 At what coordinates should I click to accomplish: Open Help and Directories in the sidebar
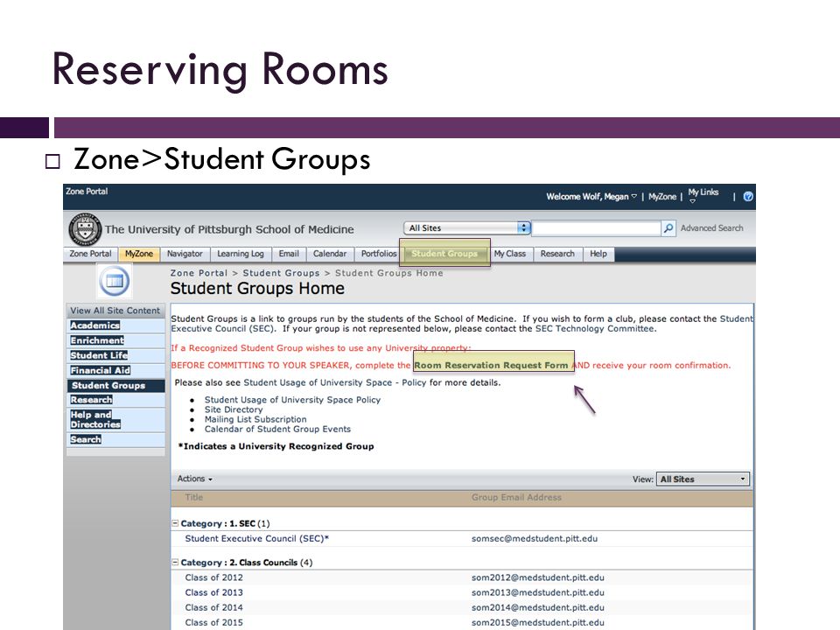coord(95,419)
